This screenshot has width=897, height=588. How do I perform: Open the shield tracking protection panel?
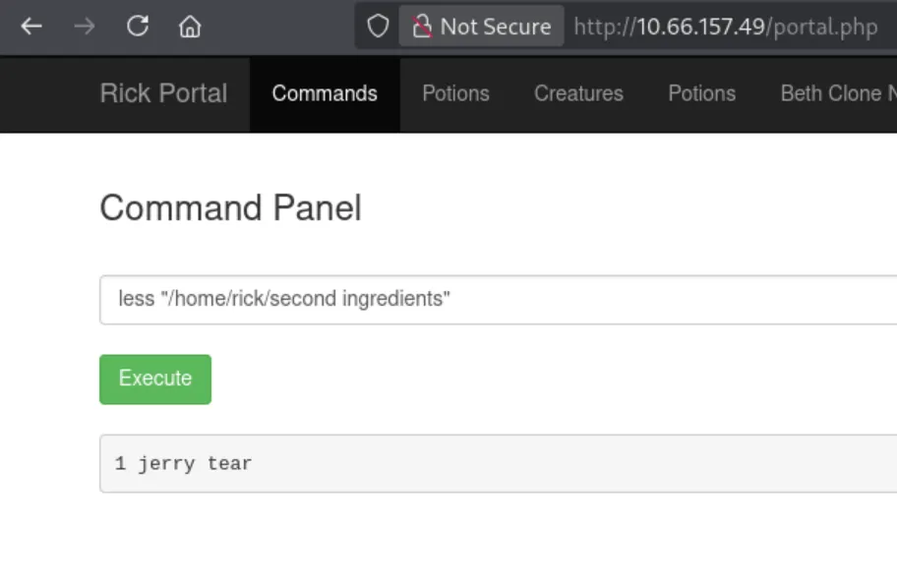tap(378, 27)
